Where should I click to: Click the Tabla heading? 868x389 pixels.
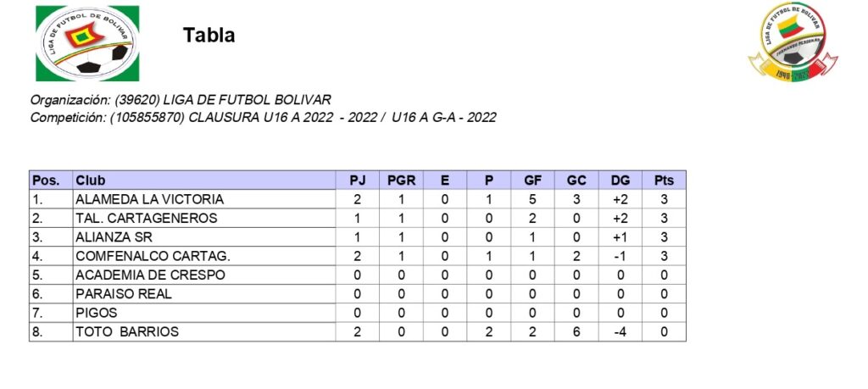click(209, 36)
